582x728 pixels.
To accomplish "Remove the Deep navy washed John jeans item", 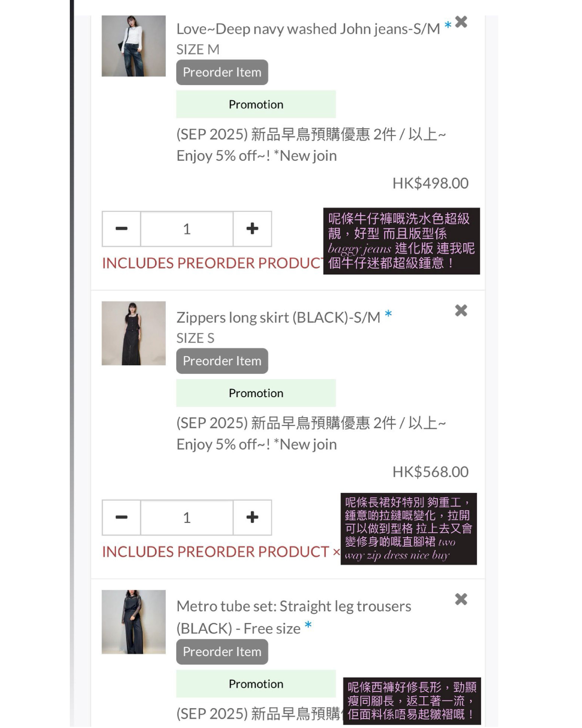I will coord(461,22).
